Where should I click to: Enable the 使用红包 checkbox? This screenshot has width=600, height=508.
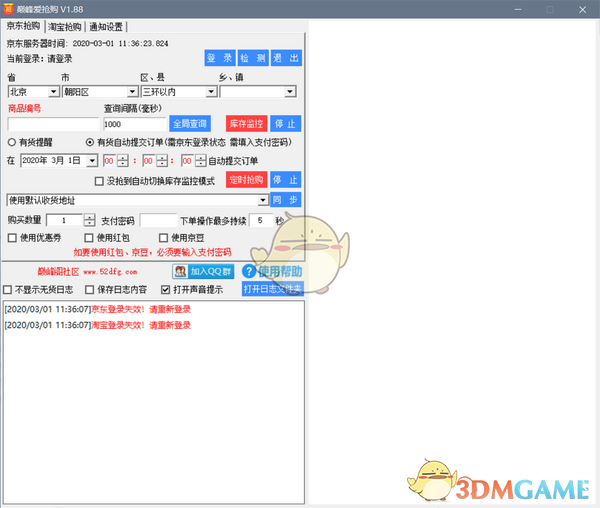point(89,238)
